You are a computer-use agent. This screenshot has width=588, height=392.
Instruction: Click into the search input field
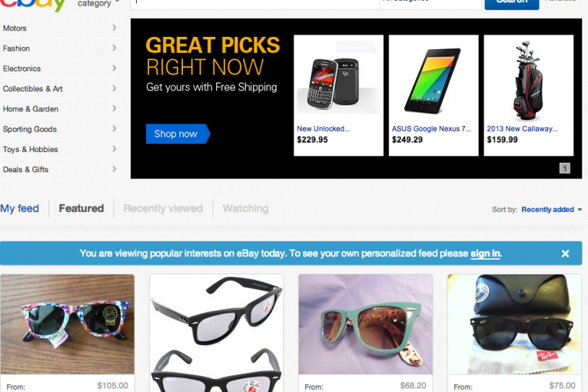(255, 4)
